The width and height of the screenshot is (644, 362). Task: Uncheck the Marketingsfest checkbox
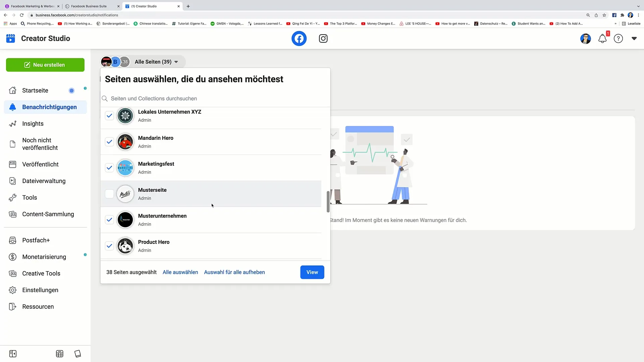point(109,168)
